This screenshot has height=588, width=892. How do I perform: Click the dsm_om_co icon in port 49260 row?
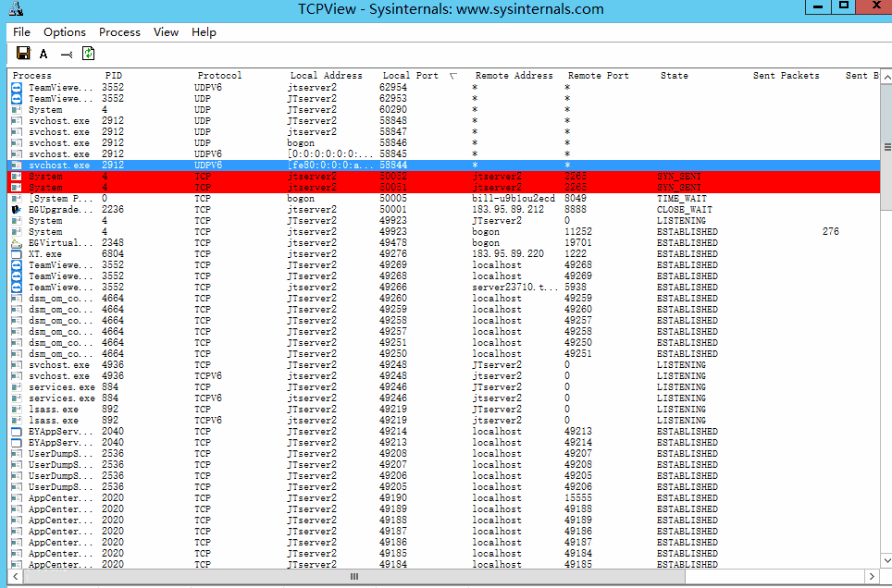pyautogui.click(x=17, y=298)
